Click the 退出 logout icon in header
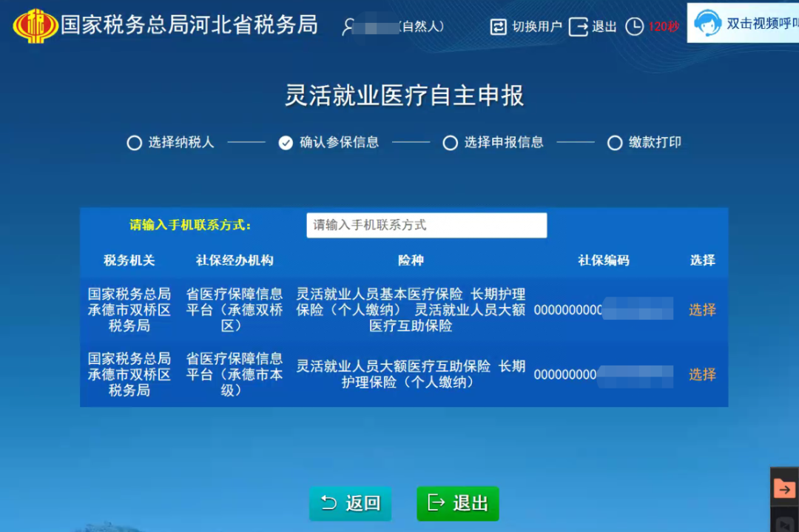This screenshot has height=532, width=799. coord(579,27)
